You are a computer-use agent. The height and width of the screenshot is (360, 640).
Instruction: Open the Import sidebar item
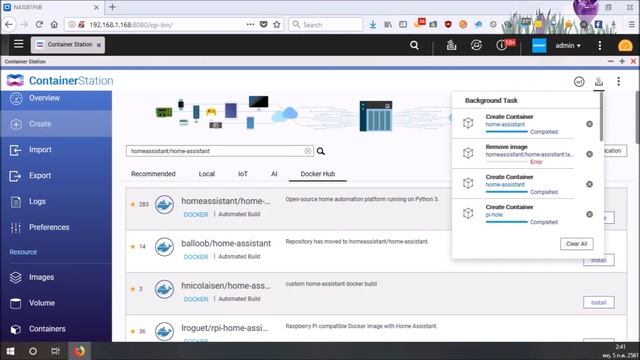click(x=56, y=150)
